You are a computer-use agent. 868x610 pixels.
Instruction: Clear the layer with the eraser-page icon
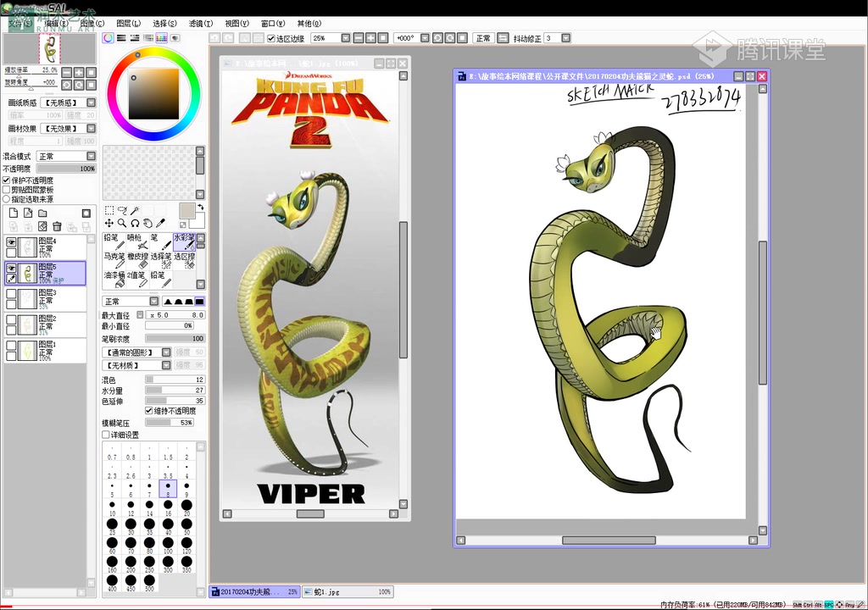(x=42, y=226)
